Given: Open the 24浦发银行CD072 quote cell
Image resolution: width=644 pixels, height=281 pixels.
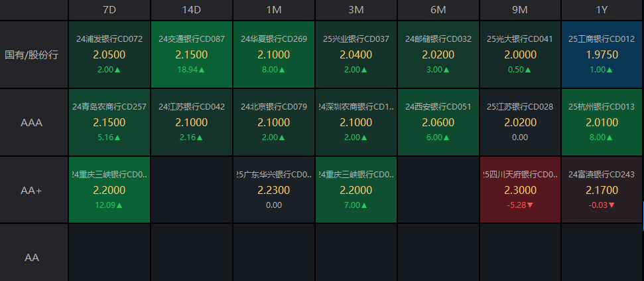Looking at the screenshot, I should [109, 54].
